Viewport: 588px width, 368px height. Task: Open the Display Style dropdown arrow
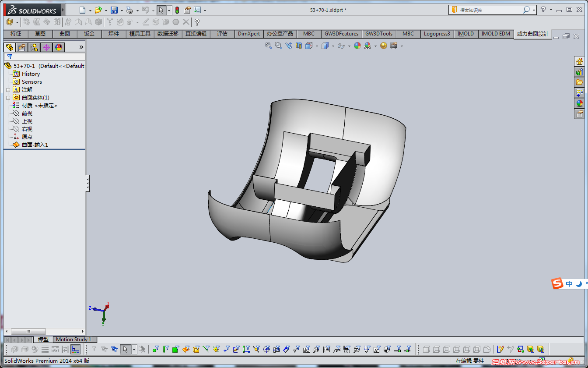coord(333,46)
